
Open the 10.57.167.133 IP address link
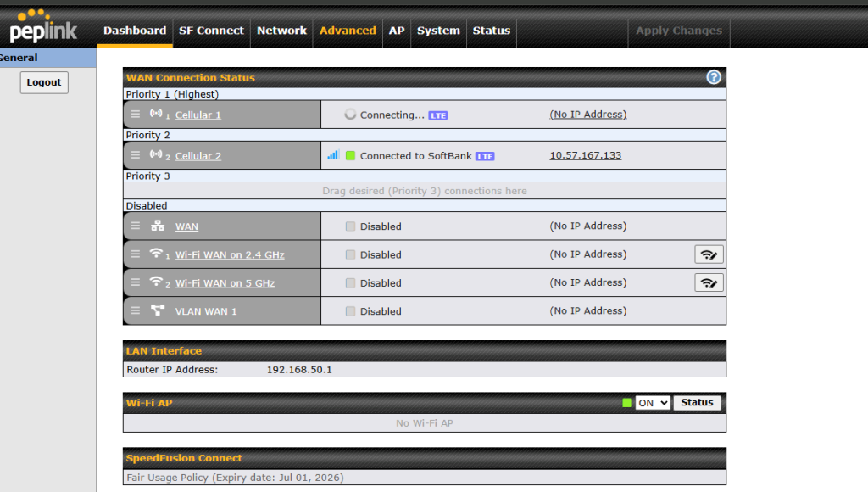pyautogui.click(x=585, y=155)
